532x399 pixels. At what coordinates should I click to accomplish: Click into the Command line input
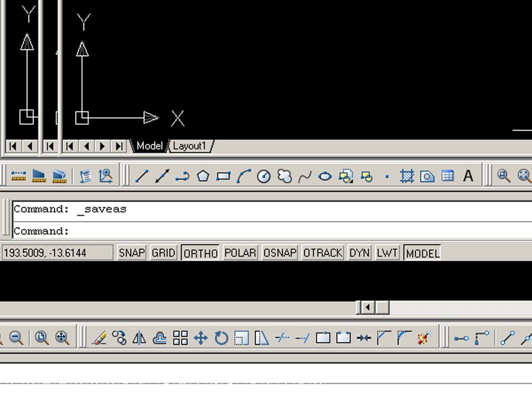pyautogui.click(x=266, y=231)
